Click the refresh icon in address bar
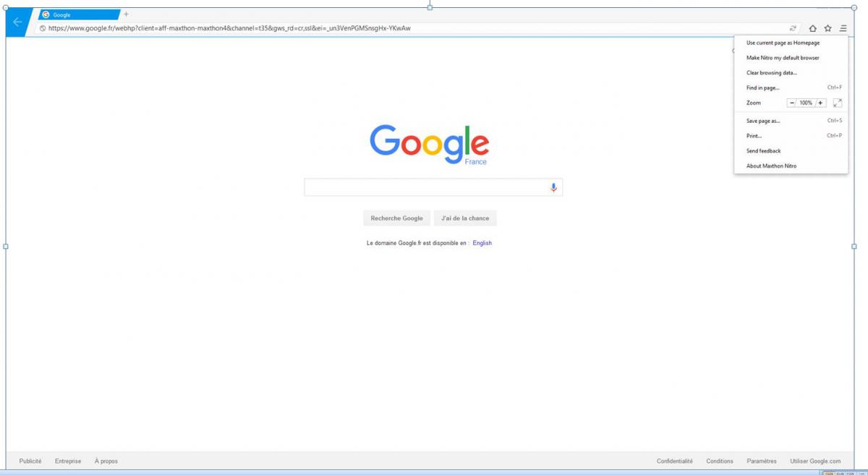The width and height of the screenshot is (868, 475). tap(793, 28)
